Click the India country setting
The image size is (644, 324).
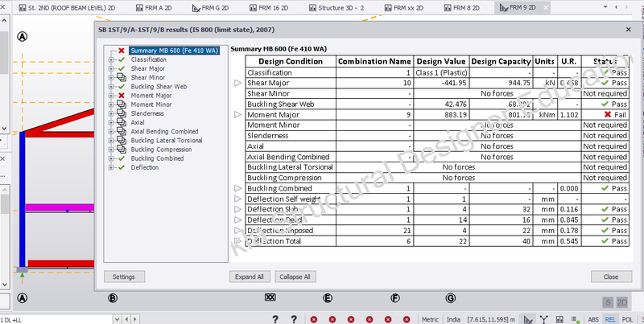(x=453, y=319)
